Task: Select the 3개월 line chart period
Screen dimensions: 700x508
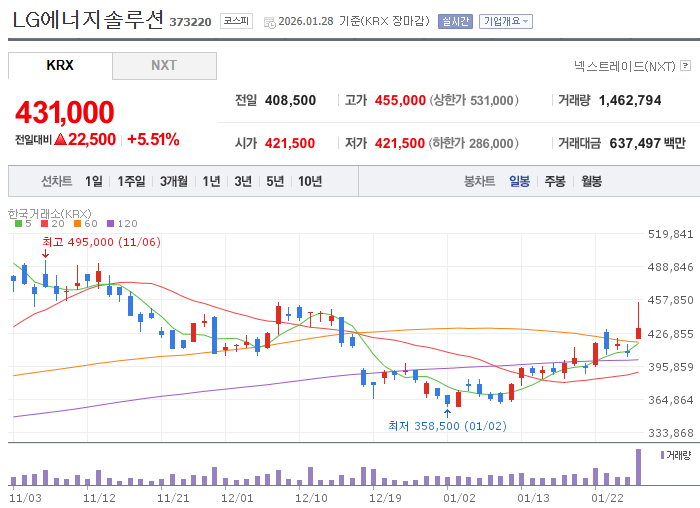Action: tap(174, 181)
